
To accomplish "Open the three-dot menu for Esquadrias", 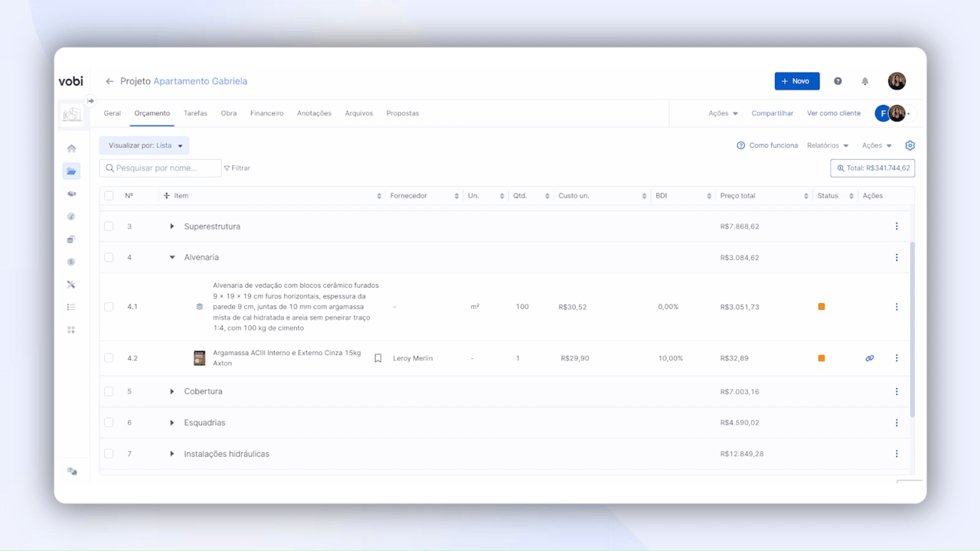I will point(897,423).
